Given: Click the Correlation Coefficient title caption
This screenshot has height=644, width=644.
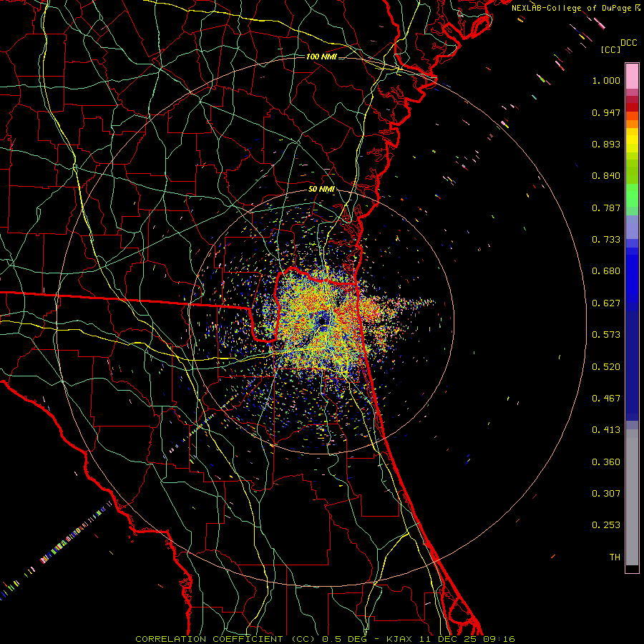Looking at the screenshot, I should pyautogui.click(x=325, y=639).
